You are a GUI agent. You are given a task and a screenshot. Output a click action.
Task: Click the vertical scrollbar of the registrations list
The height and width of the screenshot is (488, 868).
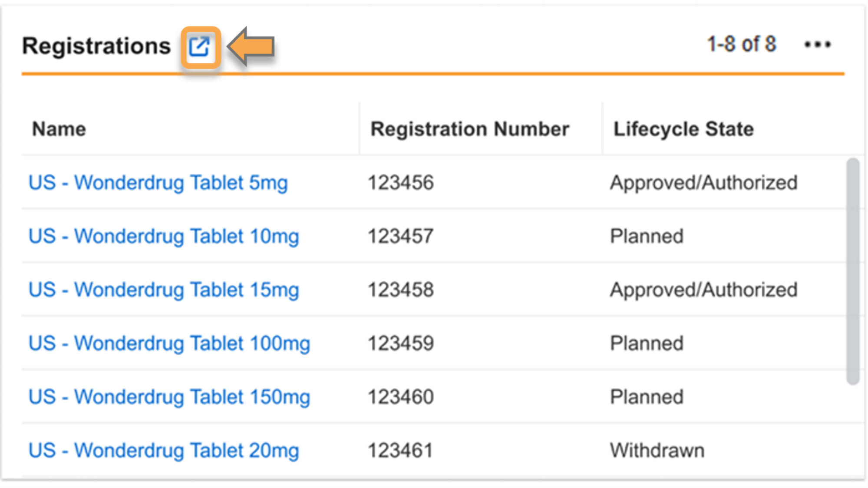853,271
